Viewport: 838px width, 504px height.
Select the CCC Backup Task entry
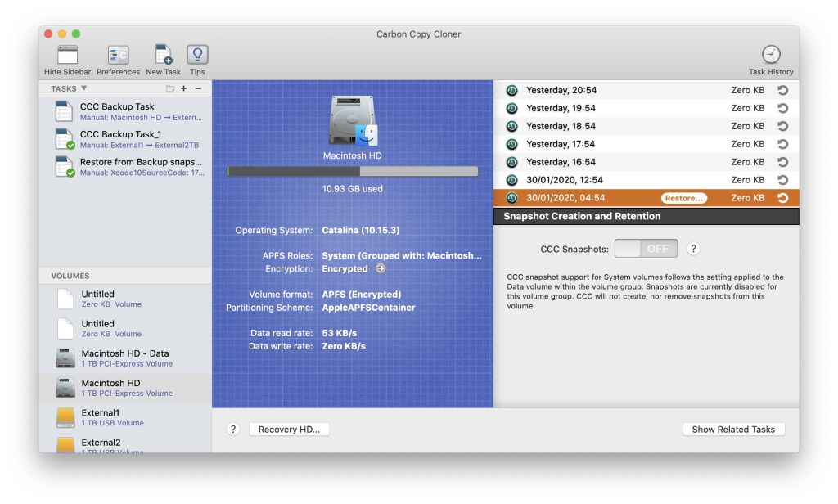(125, 112)
